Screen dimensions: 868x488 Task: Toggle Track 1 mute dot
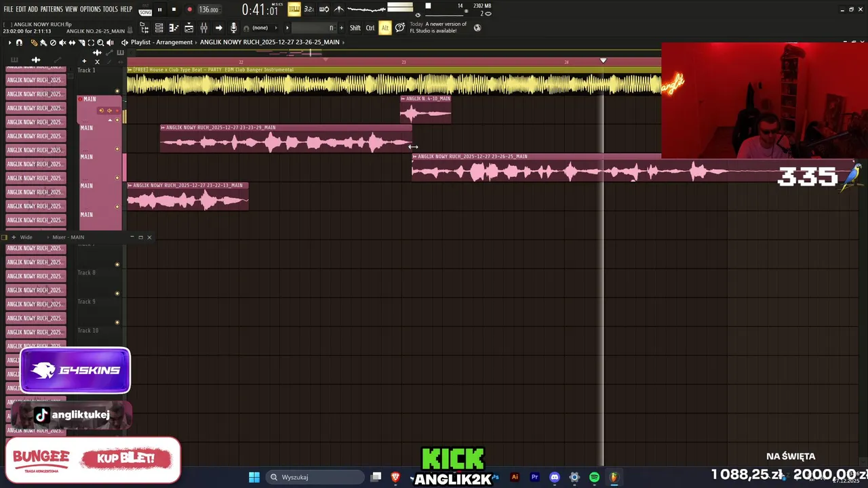117,91
